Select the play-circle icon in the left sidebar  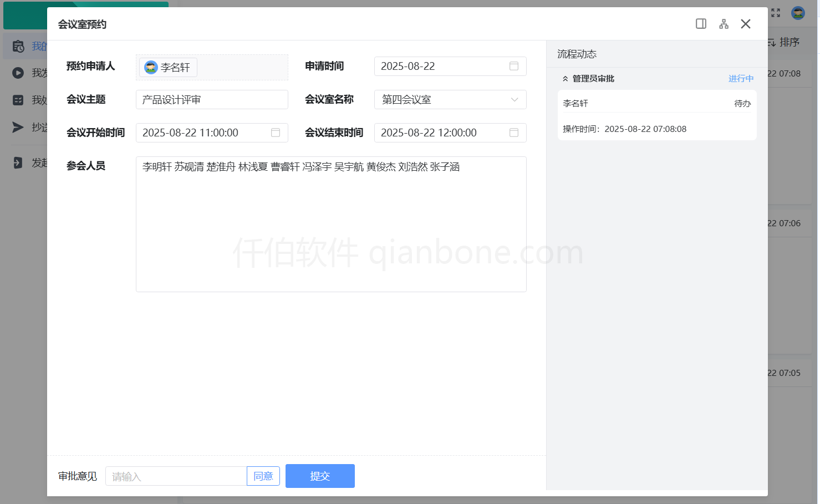(17, 73)
